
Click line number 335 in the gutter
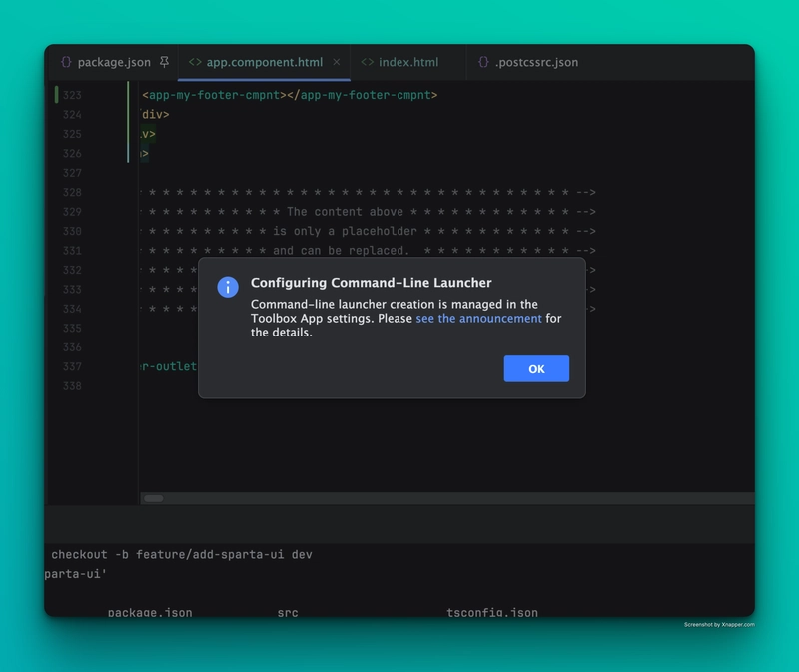[72, 329]
